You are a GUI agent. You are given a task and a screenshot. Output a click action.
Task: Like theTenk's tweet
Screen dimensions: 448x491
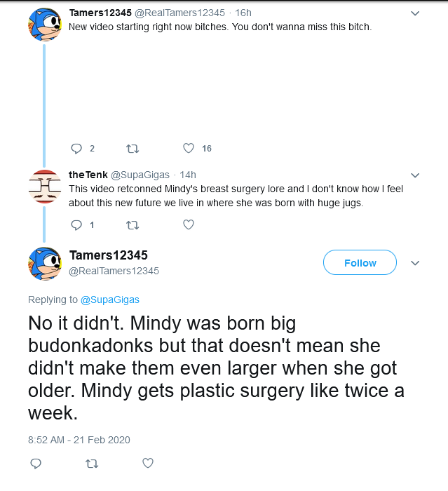[188, 225]
